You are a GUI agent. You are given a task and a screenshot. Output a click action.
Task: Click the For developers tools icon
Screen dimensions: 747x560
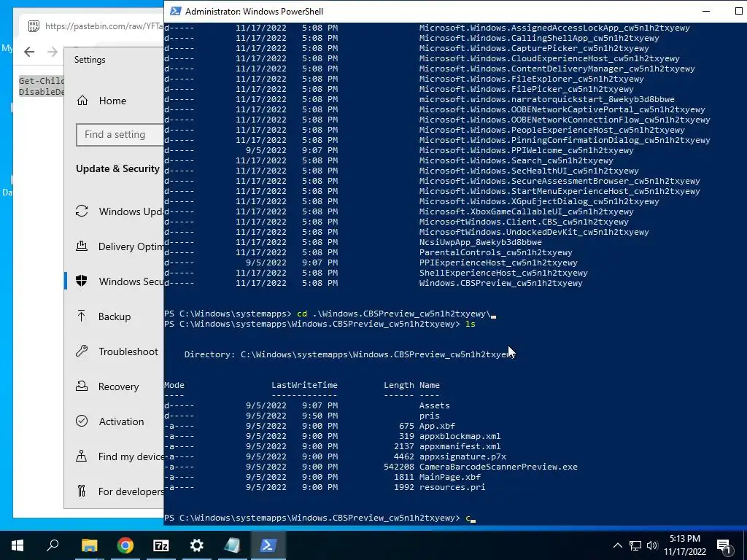pyautogui.click(x=82, y=491)
